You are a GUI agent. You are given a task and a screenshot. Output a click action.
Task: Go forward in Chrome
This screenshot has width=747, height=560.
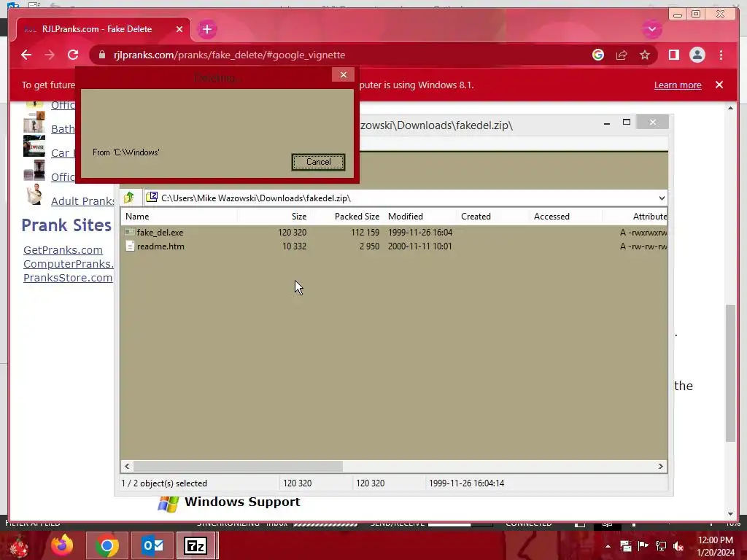coord(50,55)
